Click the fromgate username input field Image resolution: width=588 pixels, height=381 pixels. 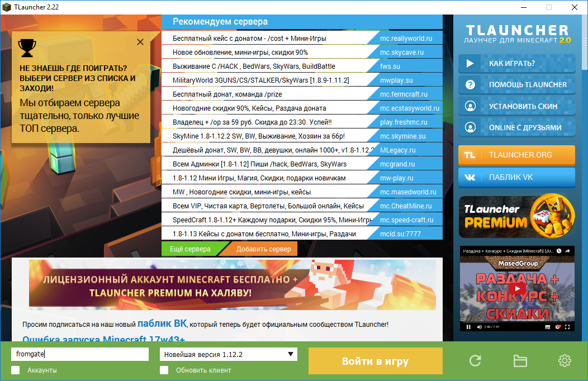click(x=80, y=354)
